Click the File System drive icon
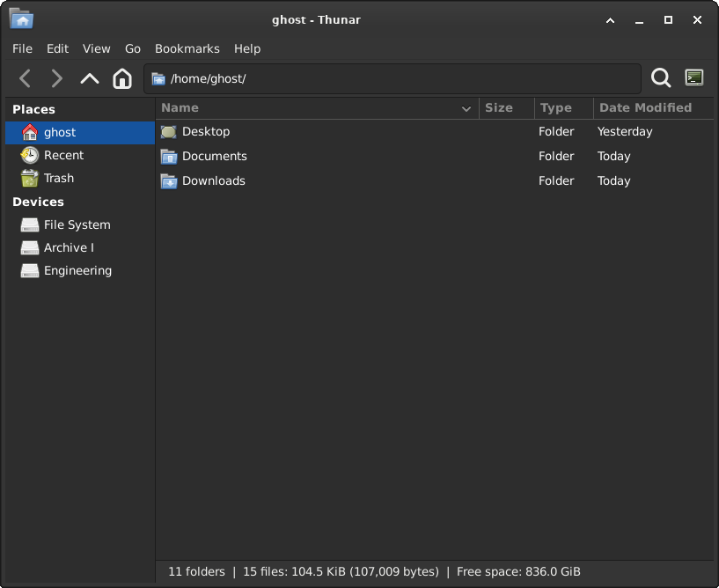 pyautogui.click(x=30, y=224)
